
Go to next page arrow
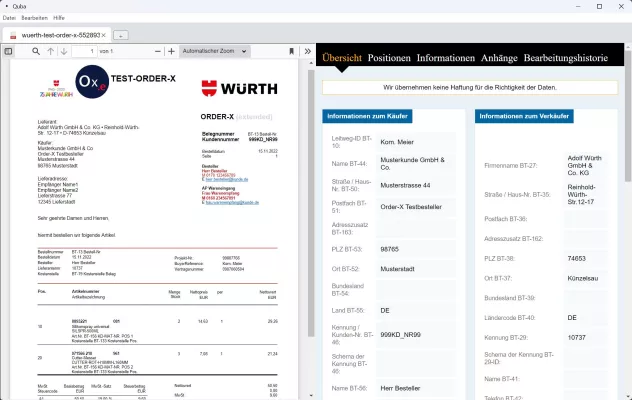point(64,51)
